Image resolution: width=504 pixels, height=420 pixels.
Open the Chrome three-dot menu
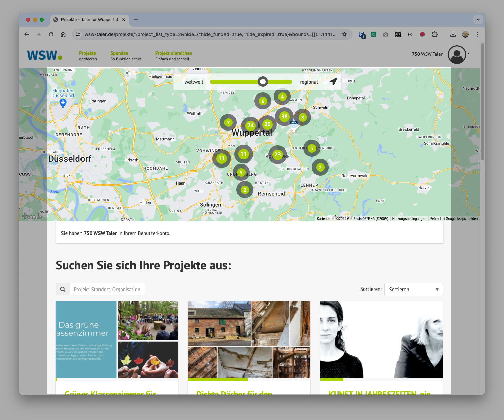coord(478,34)
